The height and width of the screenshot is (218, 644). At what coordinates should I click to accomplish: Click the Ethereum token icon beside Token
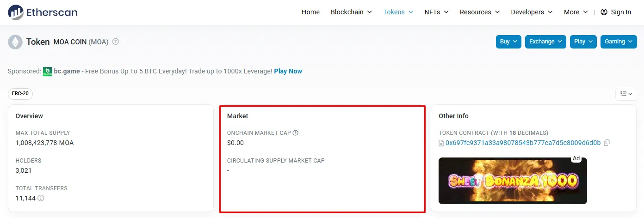pyautogui.click(x=15, y=42)
